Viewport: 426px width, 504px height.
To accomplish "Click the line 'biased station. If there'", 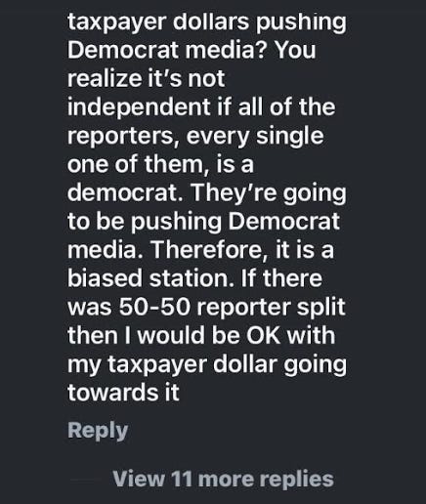I will pos(194,279).
